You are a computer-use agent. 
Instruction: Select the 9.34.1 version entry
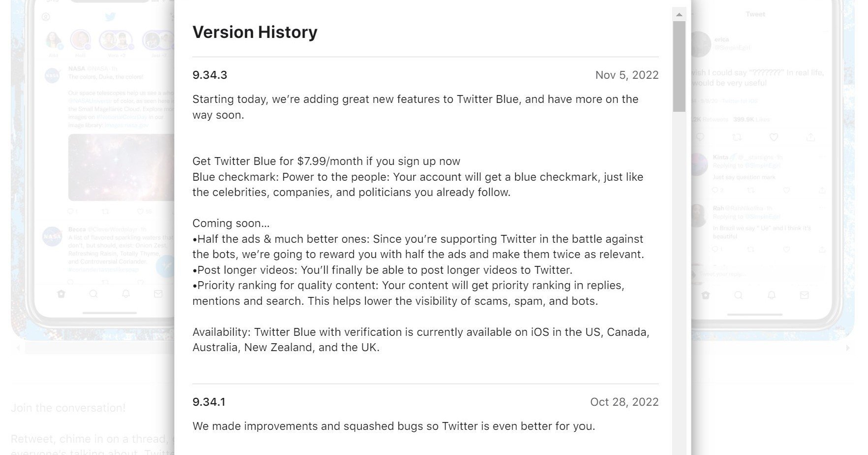pyautogui.click(x=209, y=402)
